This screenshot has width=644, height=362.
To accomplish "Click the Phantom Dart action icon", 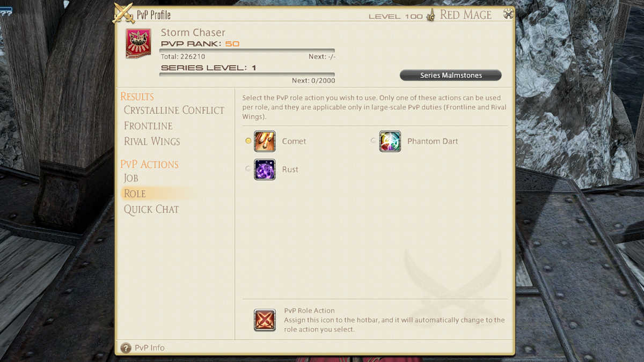I will 390,141.
